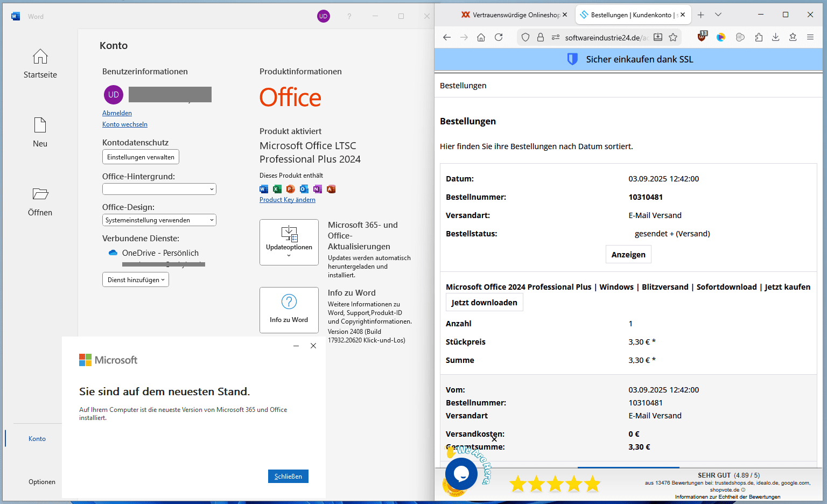This screenshot has height=504, width=827.
Task: Reload the page with the refresh icon
Action: point(499,37)
